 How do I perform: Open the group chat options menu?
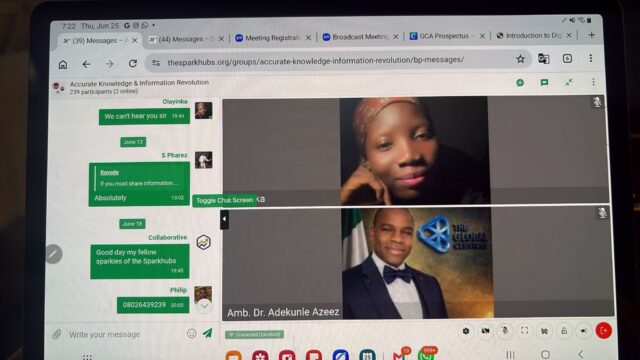(593, 82)
